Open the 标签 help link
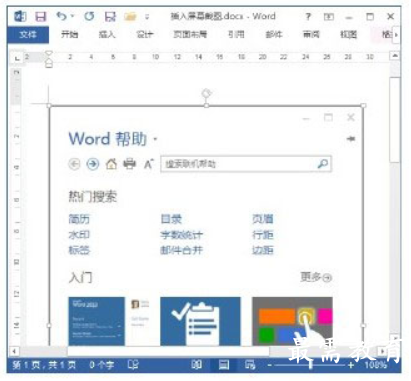The image size is (411, 381). pyautogui.click(x=79, y=250)
